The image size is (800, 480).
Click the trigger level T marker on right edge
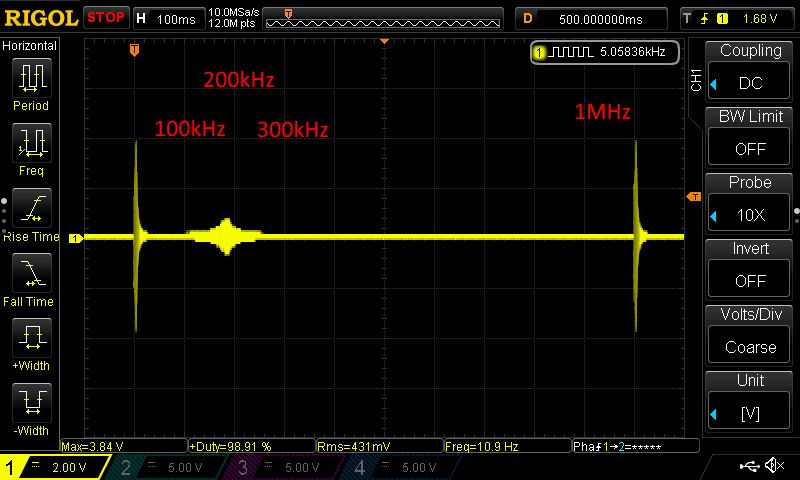(x=694, y=196)
